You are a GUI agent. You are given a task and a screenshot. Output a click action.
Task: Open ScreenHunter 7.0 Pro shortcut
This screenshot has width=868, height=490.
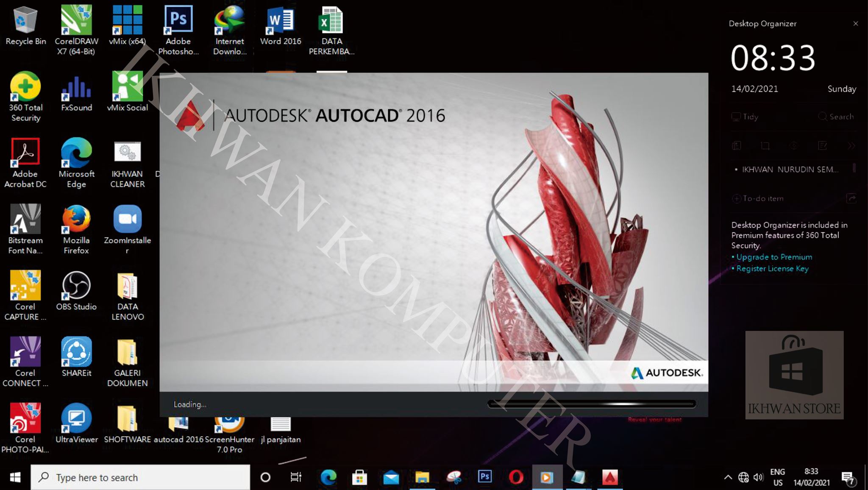pyautogui.click(x=229, y=436)
